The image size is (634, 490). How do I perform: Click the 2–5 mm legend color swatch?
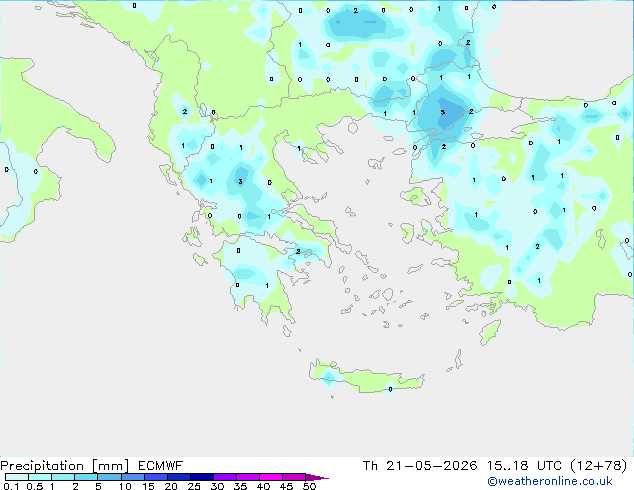click(86, 477)
